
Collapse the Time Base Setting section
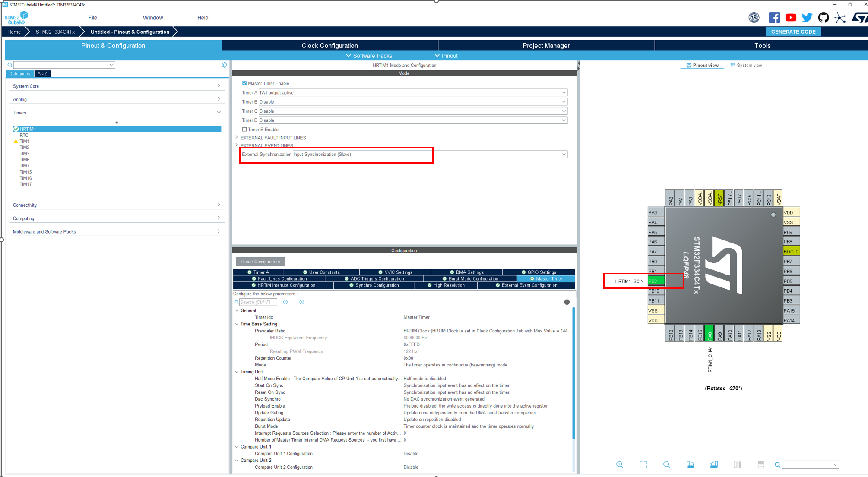coord(237,324)
